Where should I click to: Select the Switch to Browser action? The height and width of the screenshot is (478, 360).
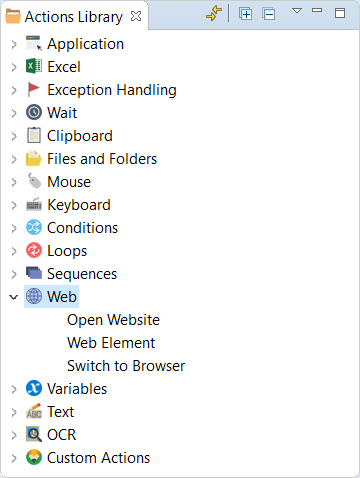coord(126,366)
